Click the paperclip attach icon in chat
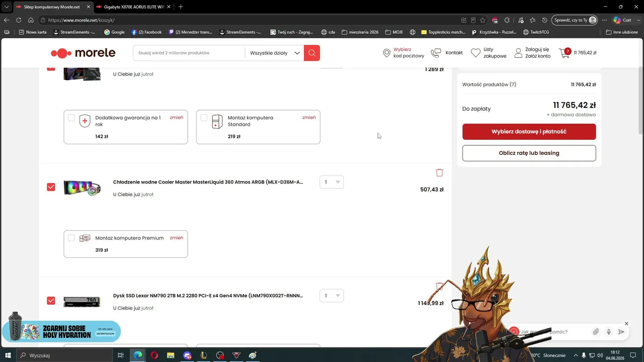 [x=596, y=332]
